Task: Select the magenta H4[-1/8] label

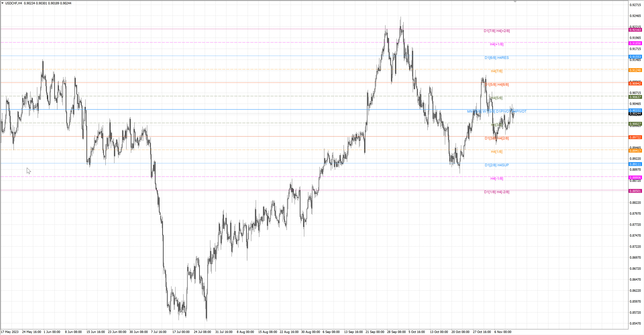Action: coord(496,179)
